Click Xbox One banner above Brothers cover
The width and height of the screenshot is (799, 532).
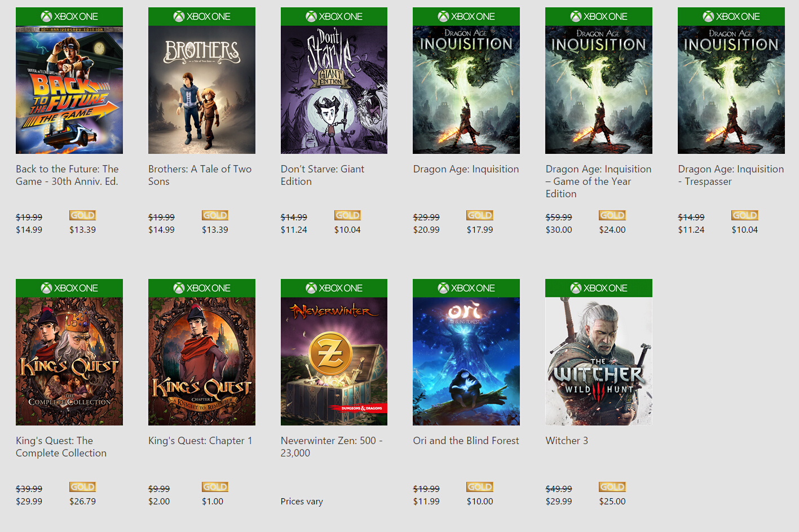[x=202, y=17]
